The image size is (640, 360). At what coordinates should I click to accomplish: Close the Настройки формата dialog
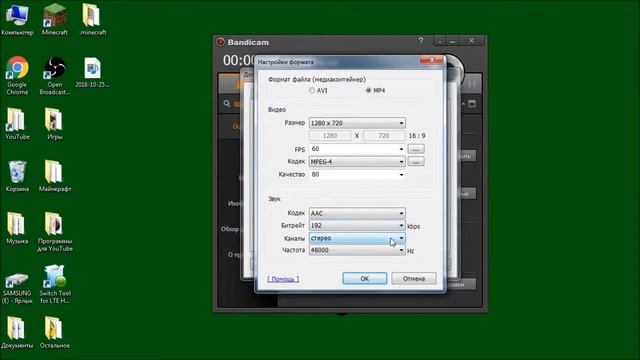pyautogui.click(x=431, y=60)
